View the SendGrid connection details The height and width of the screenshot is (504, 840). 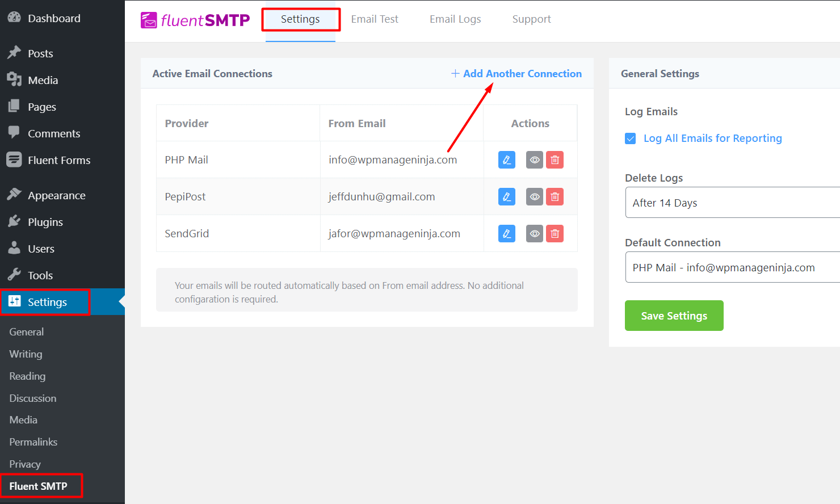tap(535, 234)
